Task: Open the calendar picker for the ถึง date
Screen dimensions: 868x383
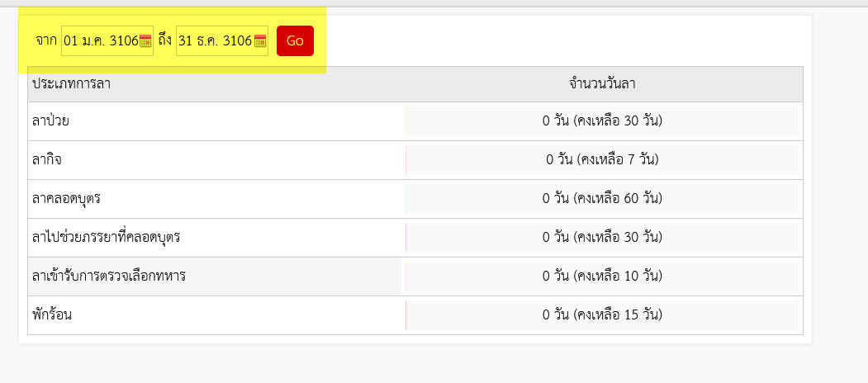Action: click(260, 41)
